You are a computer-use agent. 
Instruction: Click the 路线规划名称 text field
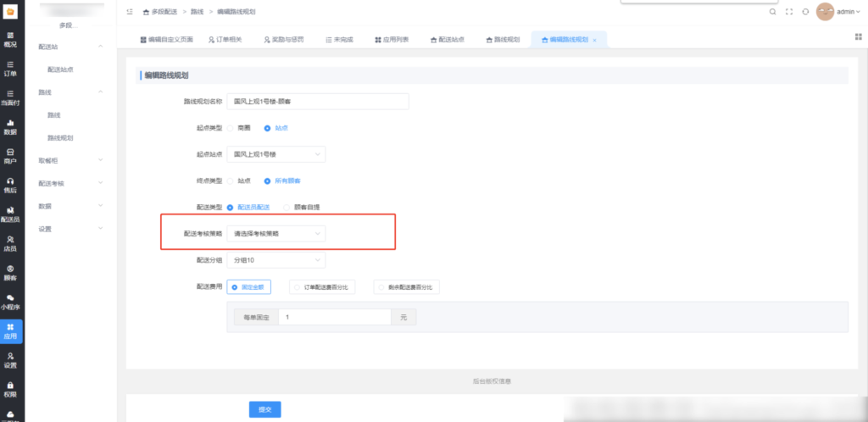pyautogui.click(x=318, y=102)
